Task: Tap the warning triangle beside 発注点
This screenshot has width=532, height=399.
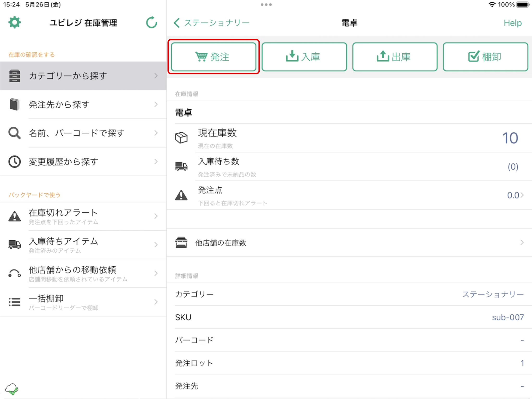Action: [181, 195]
